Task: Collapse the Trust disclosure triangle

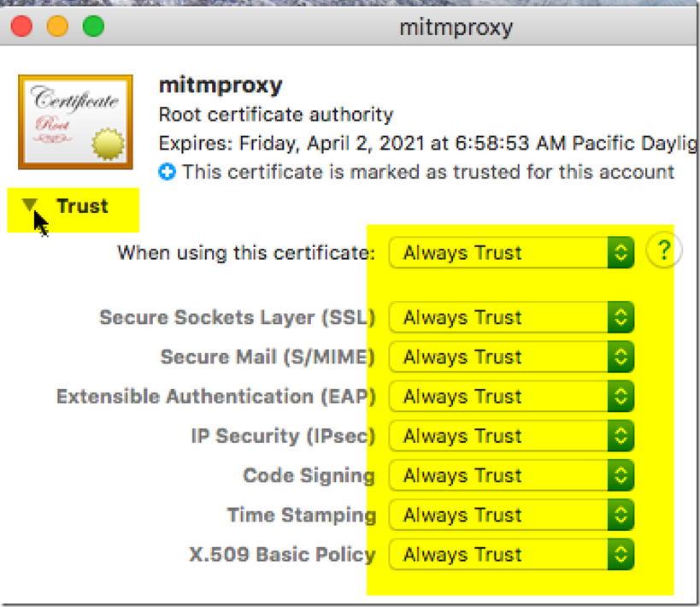Action: tap(29, 205)
